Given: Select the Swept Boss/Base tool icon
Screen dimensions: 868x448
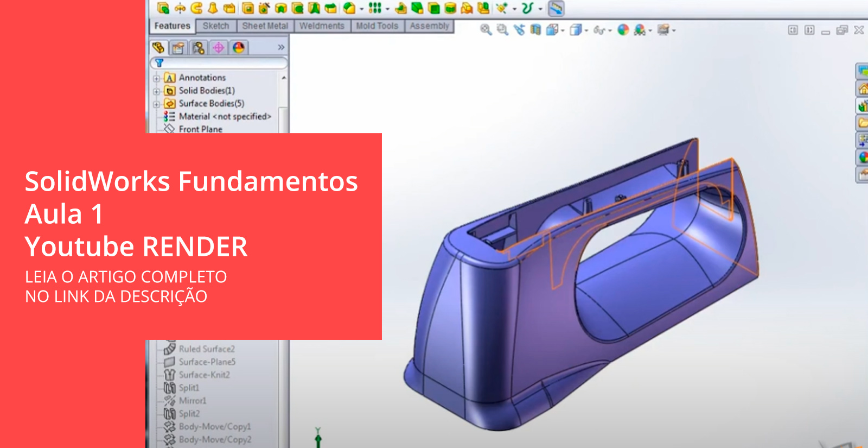Looking at the screenshot, I should [196, 8].
